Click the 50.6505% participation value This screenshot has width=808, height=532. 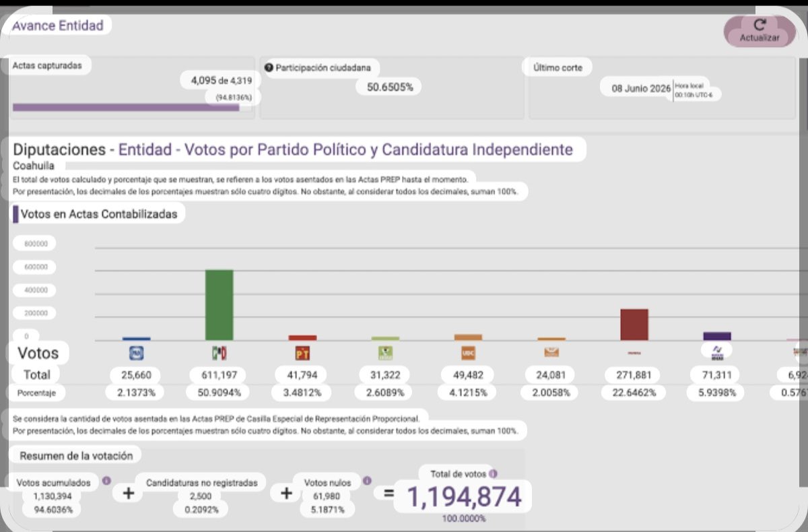click(389, 87)
